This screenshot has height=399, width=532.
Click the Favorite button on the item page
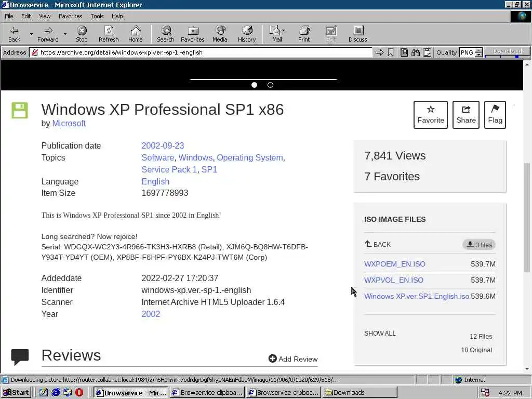(x=431, y=115)
